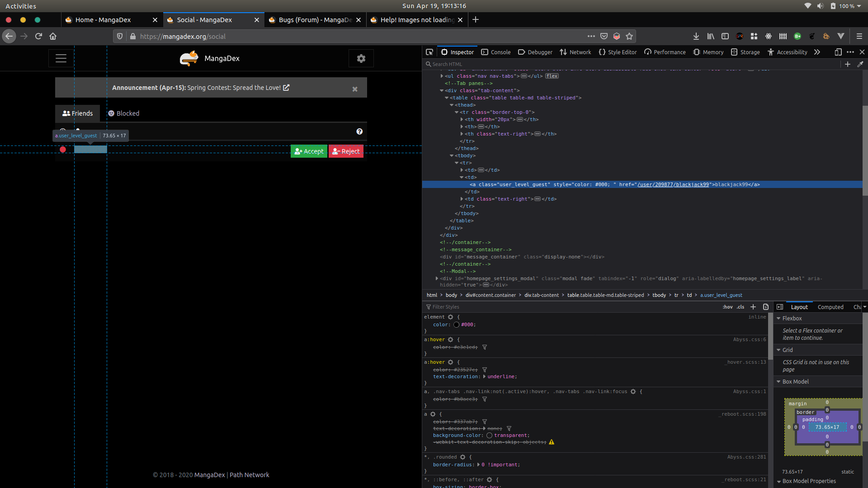The image size is (868, 488).
Task: Switch to the Blocked tab
Action: (123, 113)
